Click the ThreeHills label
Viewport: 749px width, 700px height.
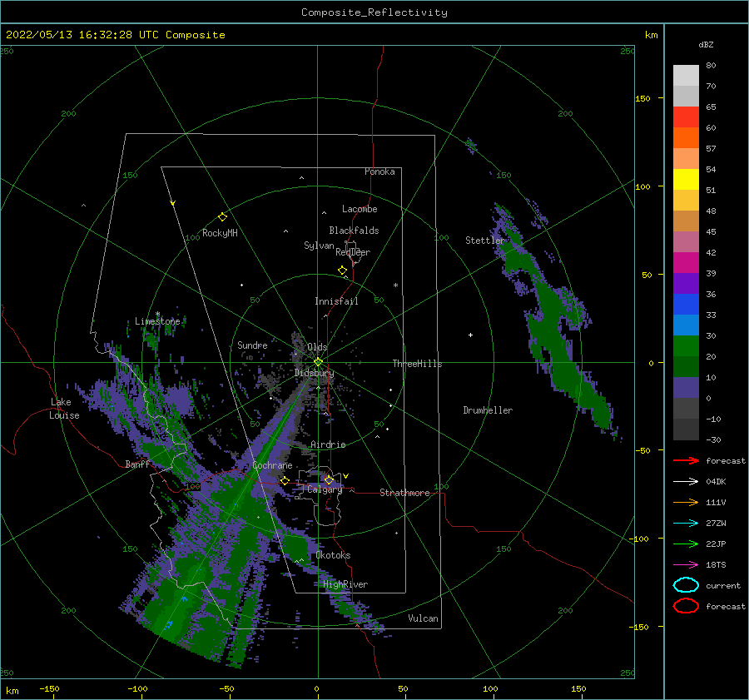417,364
